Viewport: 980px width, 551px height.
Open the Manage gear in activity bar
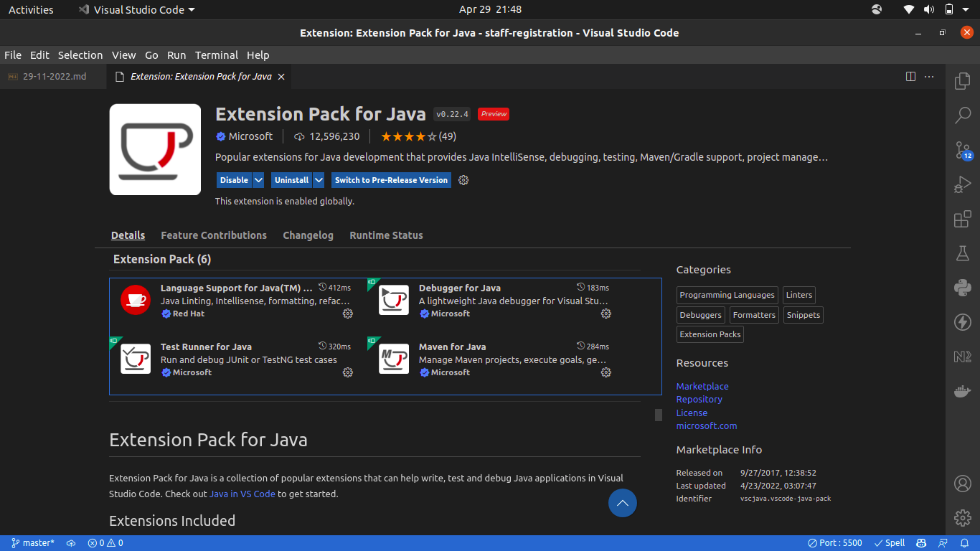pos(963,517)
